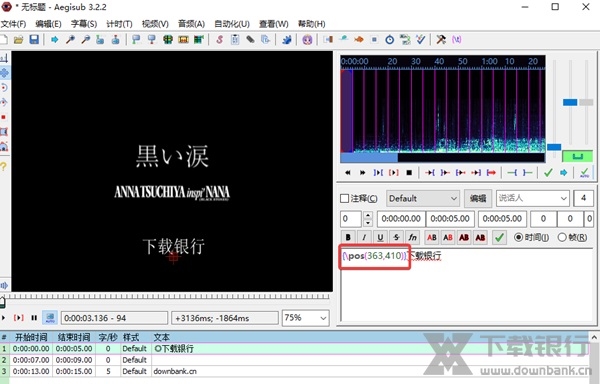Open the font name fn chooser
Screen dimensions: 600x384
(412, 238)
